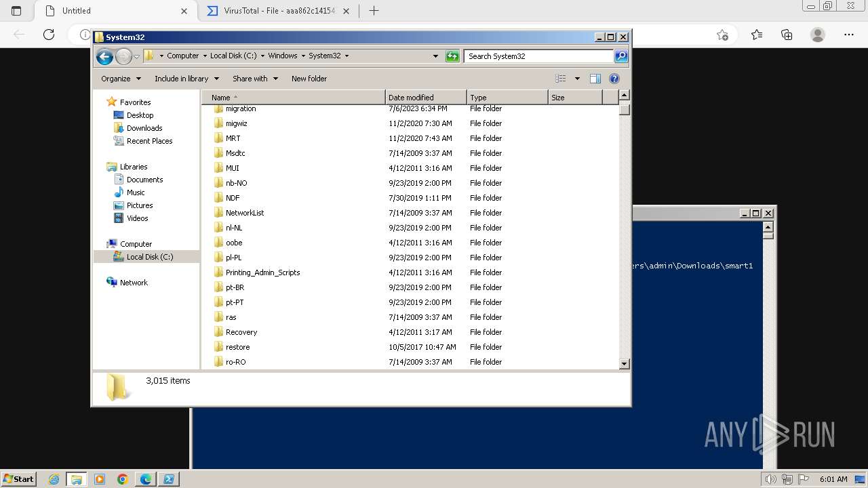Click Windows in the address breadcrumb
The height and width of the screenshot is (488, 868).
[282, 56]
